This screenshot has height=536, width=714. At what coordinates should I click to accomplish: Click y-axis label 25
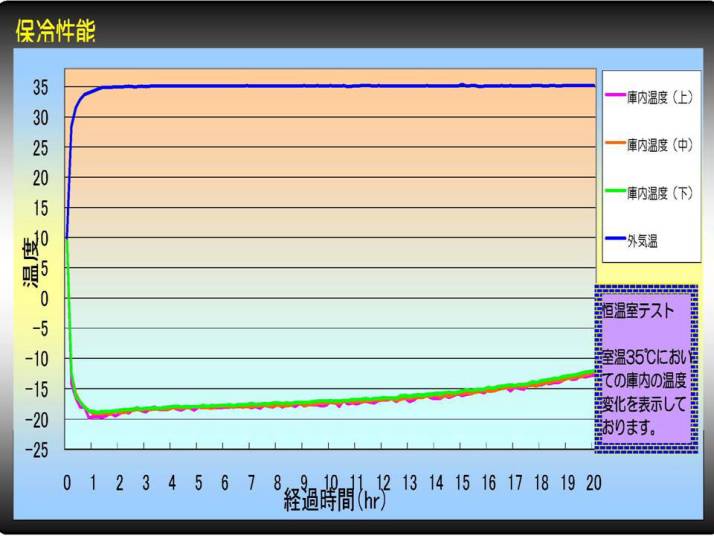click(x=40, y=148)
